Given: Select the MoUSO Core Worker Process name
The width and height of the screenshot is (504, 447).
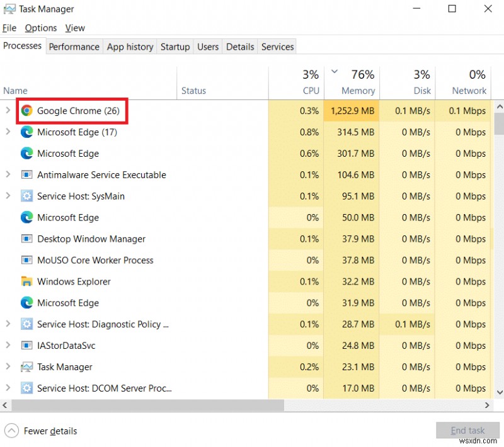Looking at the screenshot, I should click(x=95, y=260).
